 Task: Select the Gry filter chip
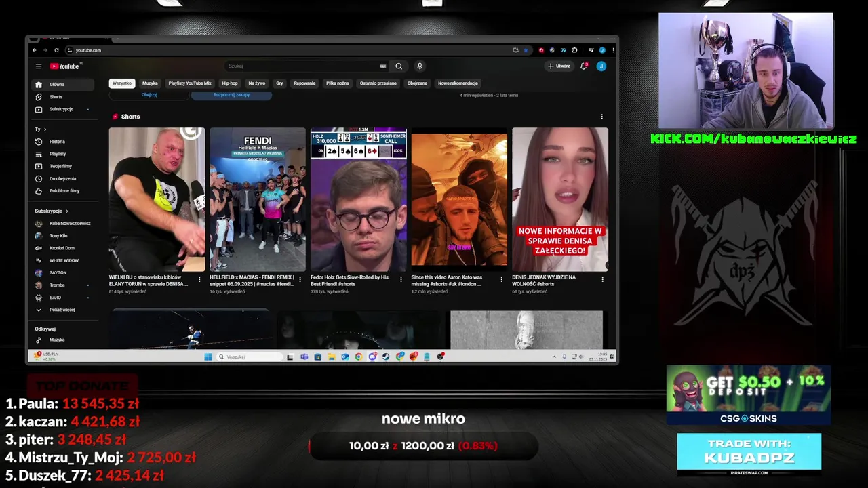pos(279,83)
